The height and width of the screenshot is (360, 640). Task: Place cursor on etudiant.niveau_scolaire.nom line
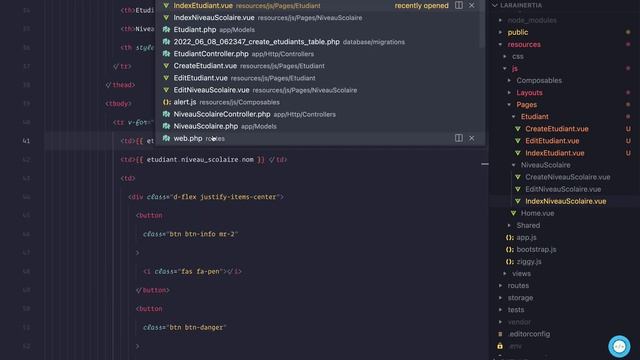click(204, 160)
